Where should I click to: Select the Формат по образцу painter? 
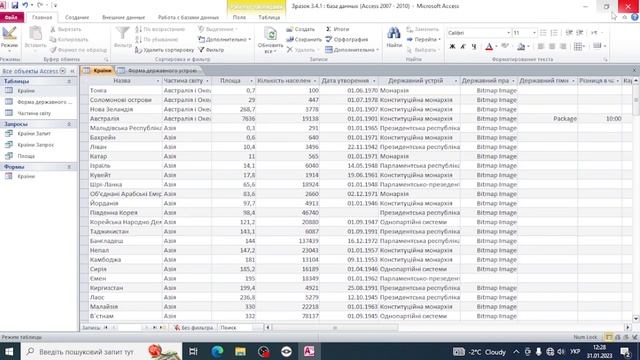78,50
